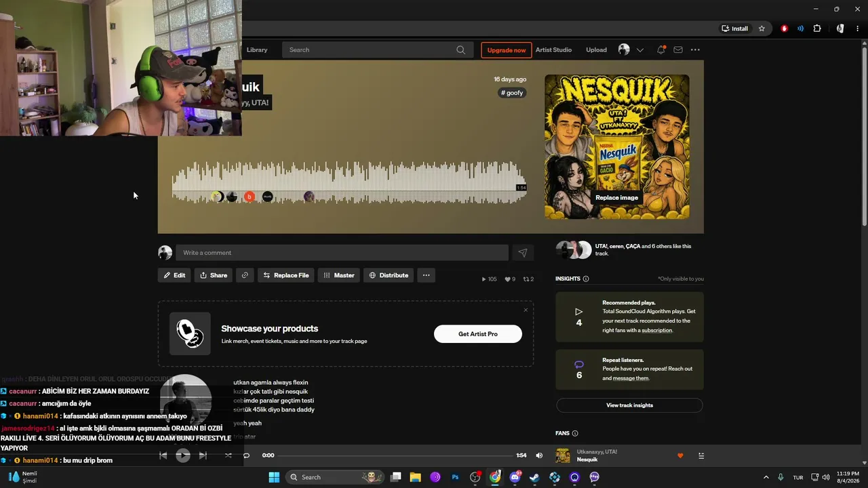This screenshot has height=488, width=868.
Task: Open the messages envelope icon
Action: tap(678, 49)
